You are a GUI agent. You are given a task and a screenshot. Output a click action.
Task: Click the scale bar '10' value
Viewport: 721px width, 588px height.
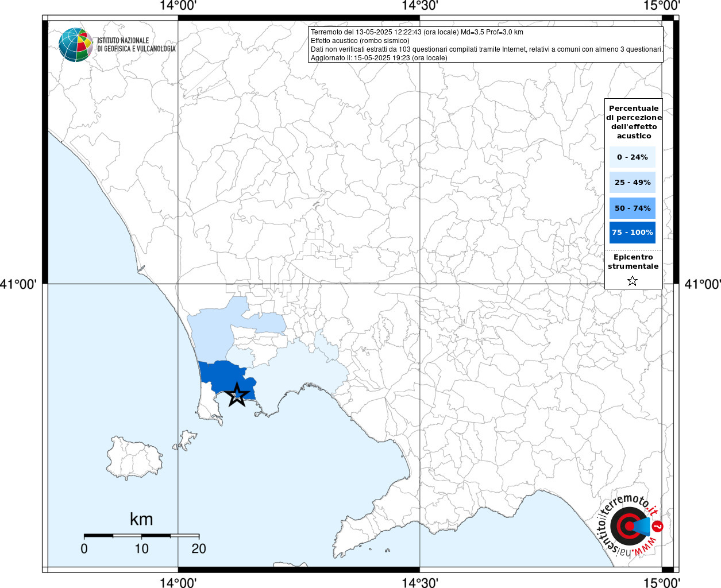coord(141,548)
